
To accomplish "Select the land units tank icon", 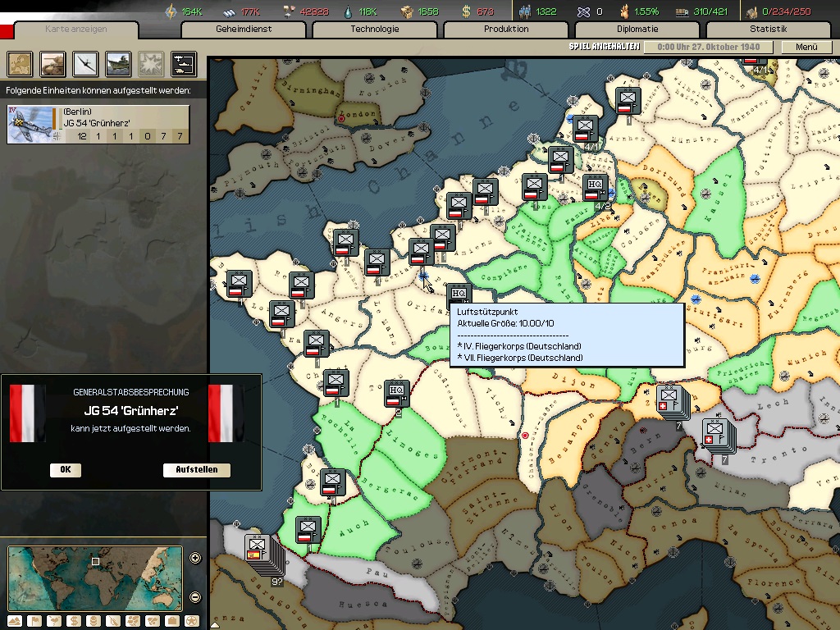I will pos(53,63).
